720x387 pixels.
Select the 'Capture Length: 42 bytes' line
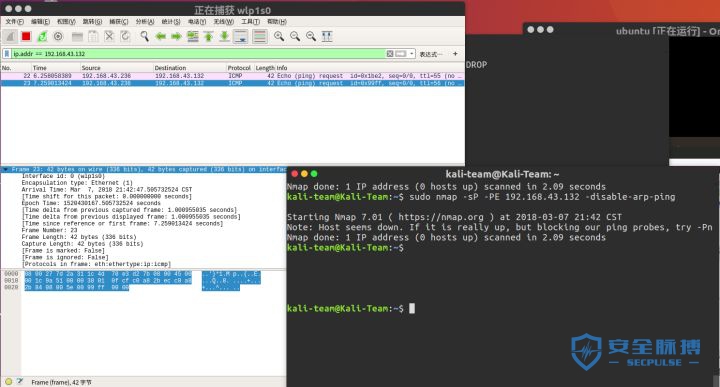click(82, 244)
